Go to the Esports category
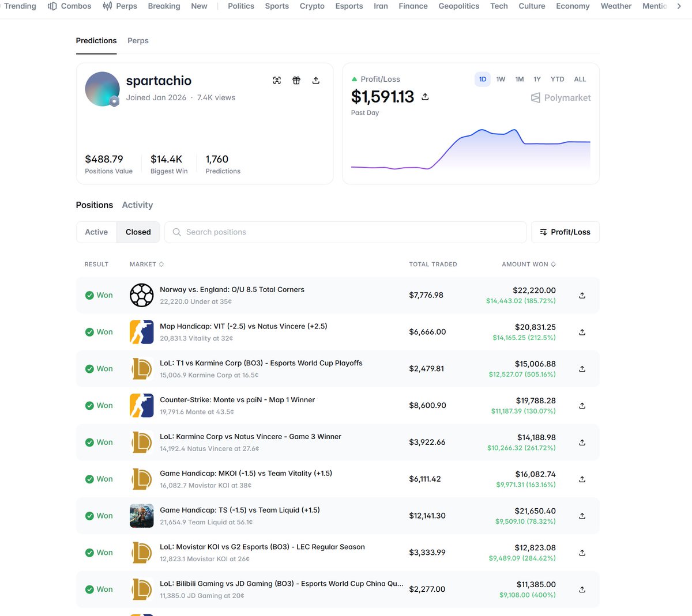Screen dimensions: 692x616 349,6
